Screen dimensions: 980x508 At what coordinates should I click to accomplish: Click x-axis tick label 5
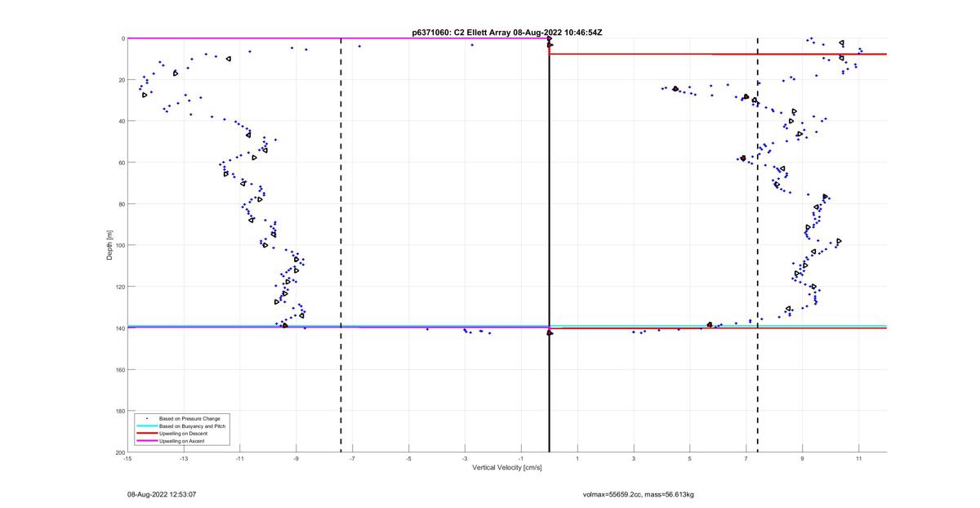coord(690,459)
